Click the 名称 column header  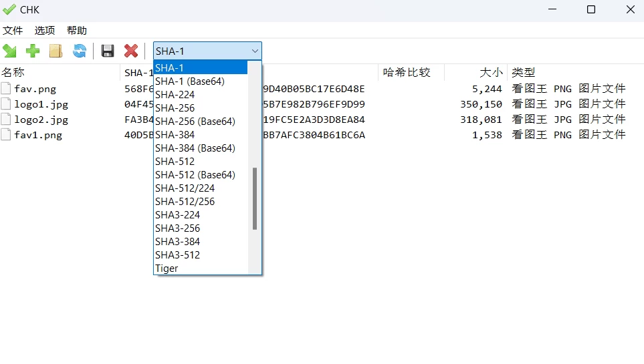coord(13,73)
